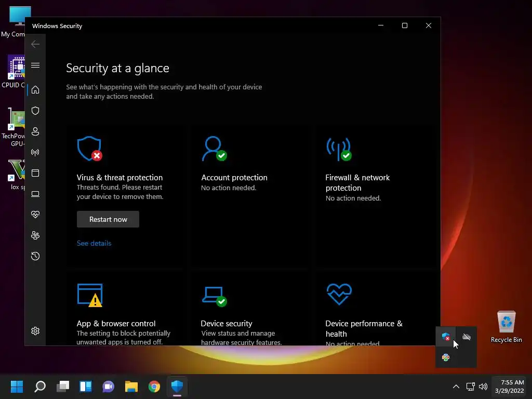Screen dimensions: 532x399
Task: Open Family options sidebar icon
Action: coord(35,235)
